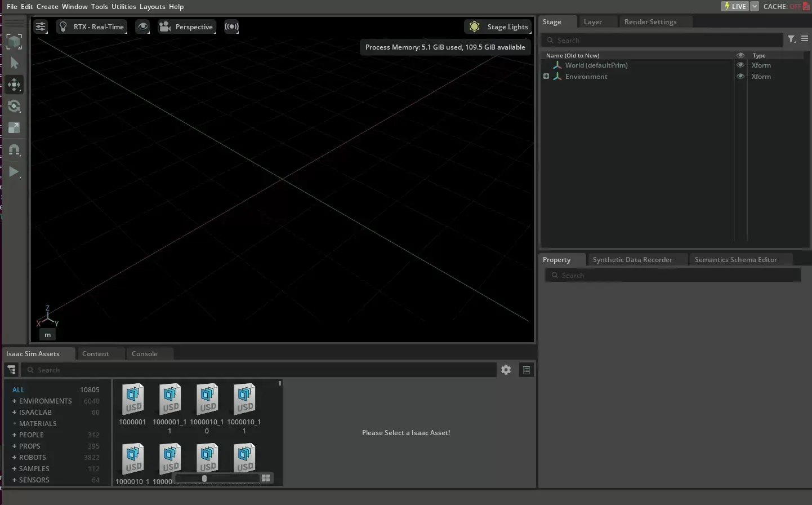
Task: Open the Layouts menu
Action: tap(152, 6)
